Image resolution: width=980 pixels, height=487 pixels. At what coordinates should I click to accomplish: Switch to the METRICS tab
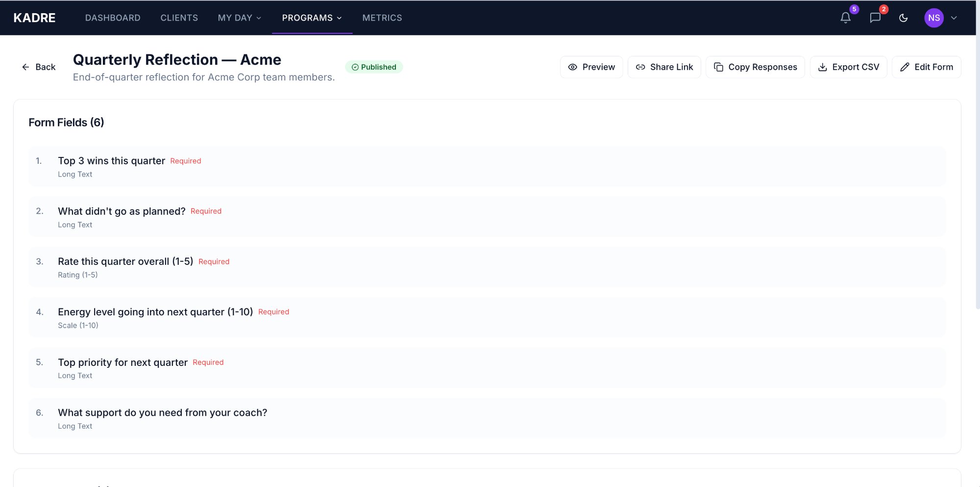pos(382,18)
